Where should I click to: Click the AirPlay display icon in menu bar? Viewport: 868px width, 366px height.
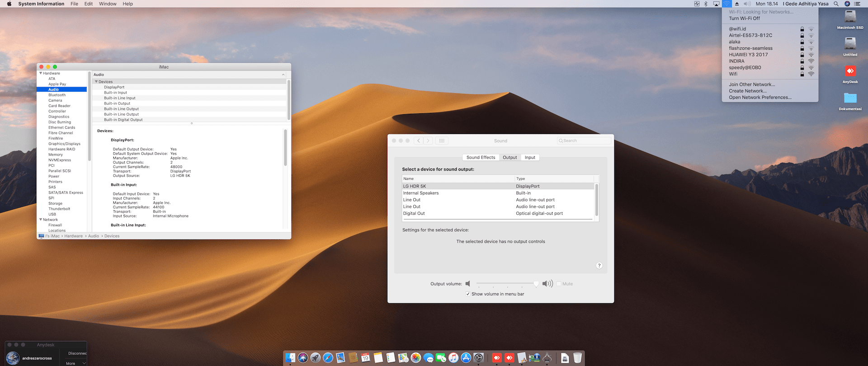pos(716,4)
